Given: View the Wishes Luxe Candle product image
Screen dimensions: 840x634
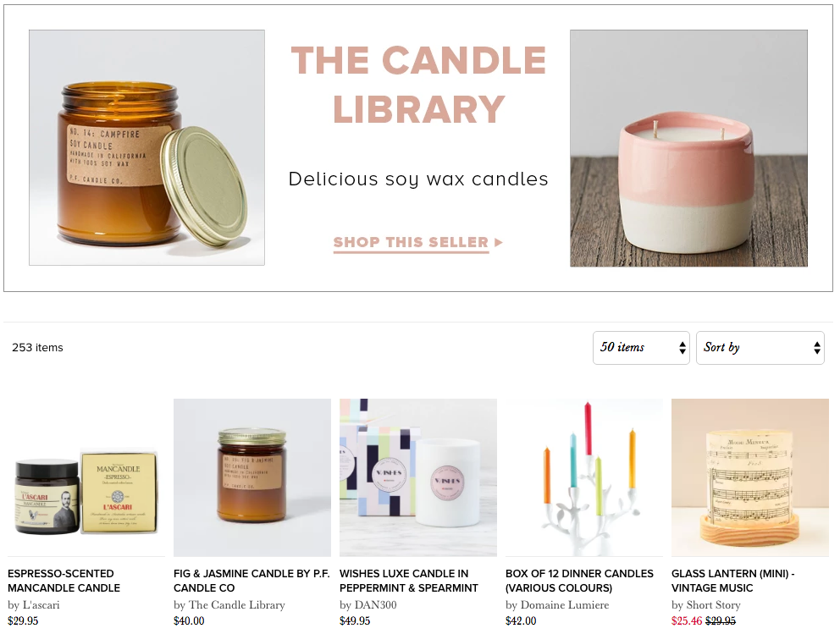Looking at the screenshot, I should 418,477.
